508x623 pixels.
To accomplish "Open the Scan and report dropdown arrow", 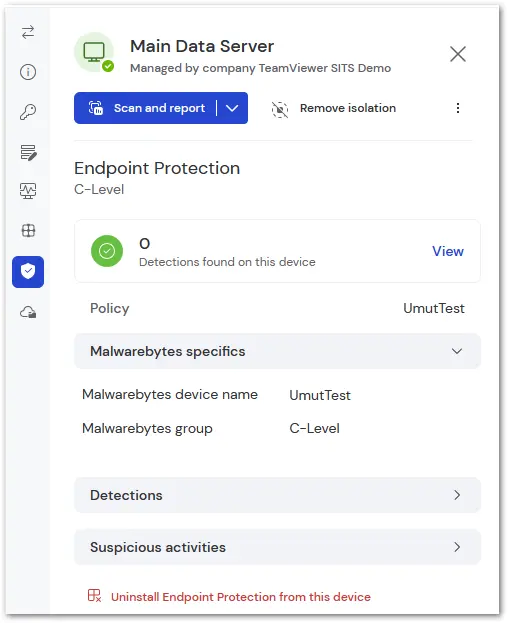I will coord(232,108).
